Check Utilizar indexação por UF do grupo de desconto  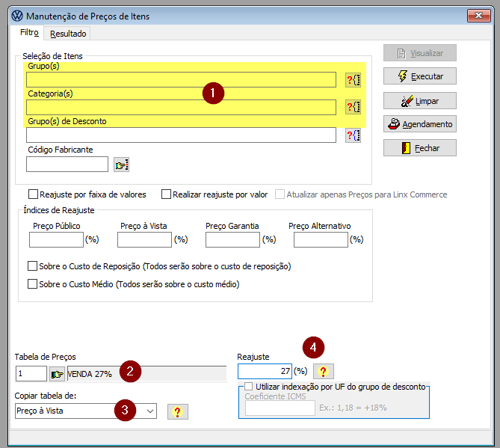tap(248, 387)
